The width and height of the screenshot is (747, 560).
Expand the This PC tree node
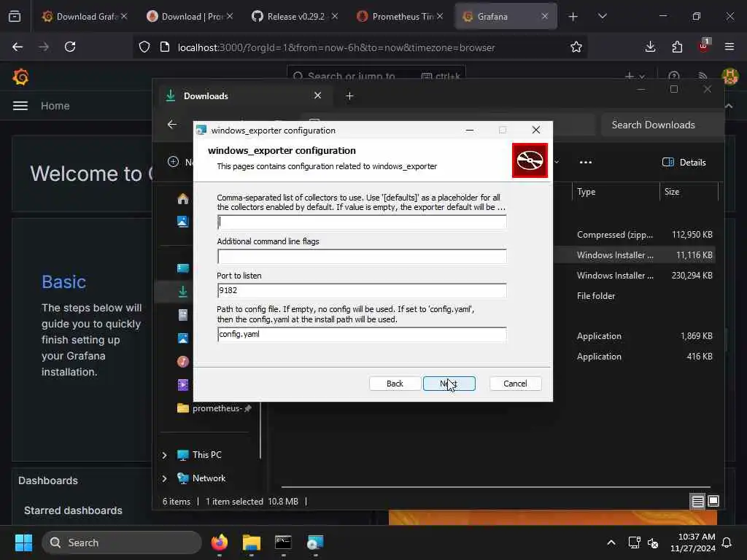164,455
